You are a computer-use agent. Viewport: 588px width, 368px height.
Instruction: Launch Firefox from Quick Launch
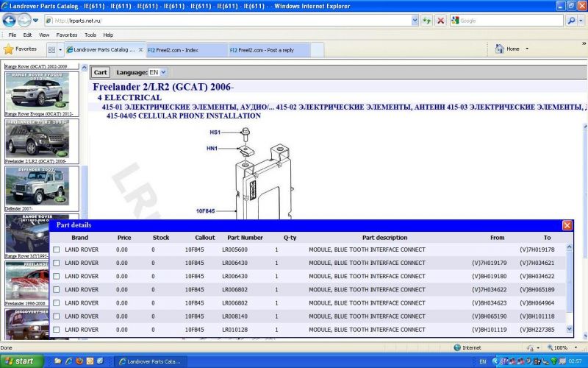(79, 361)
